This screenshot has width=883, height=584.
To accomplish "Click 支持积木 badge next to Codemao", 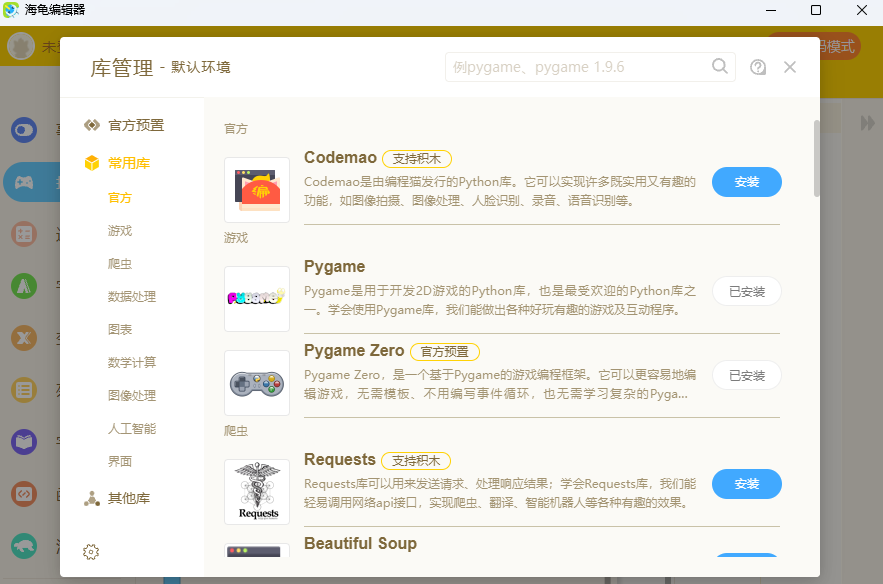I will (x=417, y=159).
